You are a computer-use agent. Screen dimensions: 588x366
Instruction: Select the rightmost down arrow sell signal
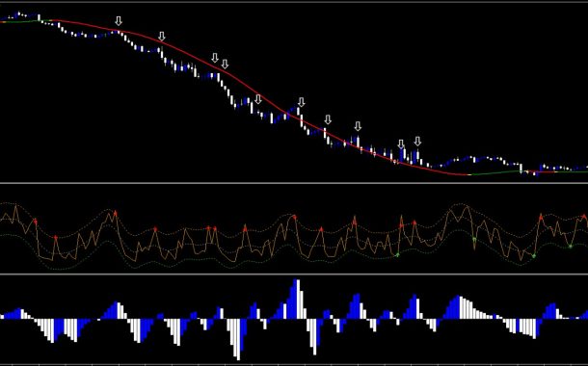pos(417,142)
